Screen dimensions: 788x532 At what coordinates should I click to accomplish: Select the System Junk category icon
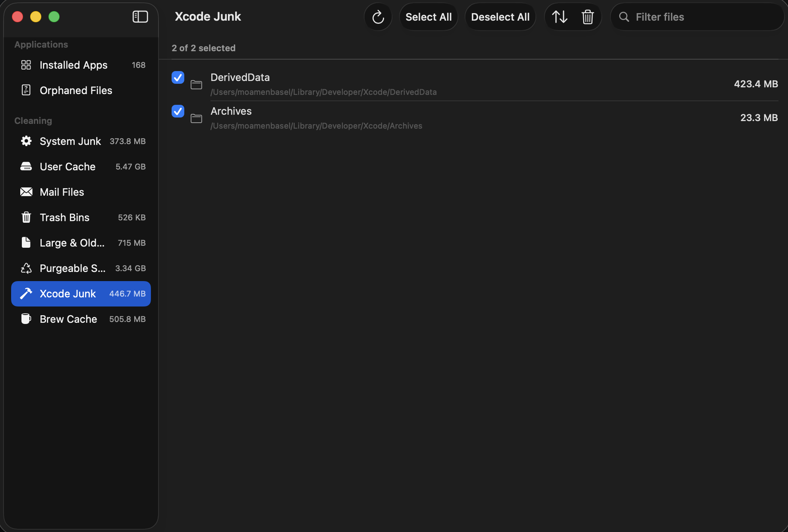26,141
